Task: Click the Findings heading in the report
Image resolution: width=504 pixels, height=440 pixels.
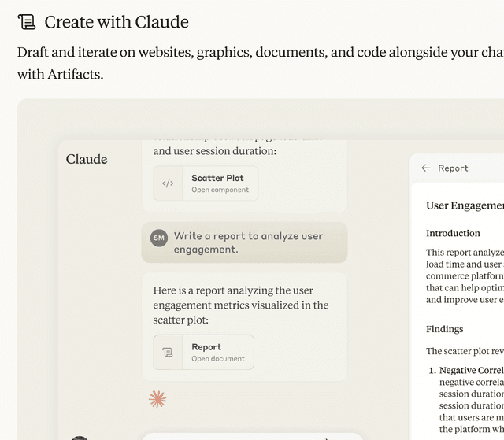Action: pyautogui.click(x=444, y=329)
